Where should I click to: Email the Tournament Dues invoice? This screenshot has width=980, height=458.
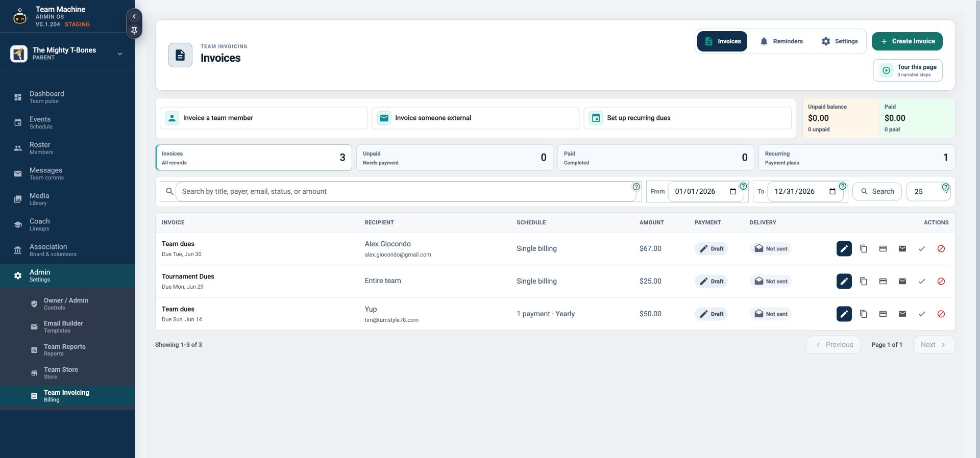tap(902, 281)
